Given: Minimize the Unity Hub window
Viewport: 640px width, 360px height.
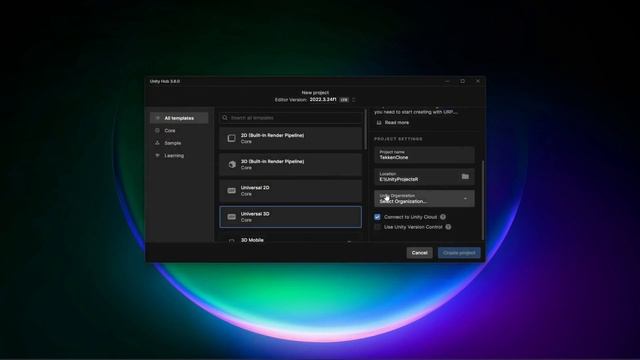Looking at the screenshot, I should point(447,81).
